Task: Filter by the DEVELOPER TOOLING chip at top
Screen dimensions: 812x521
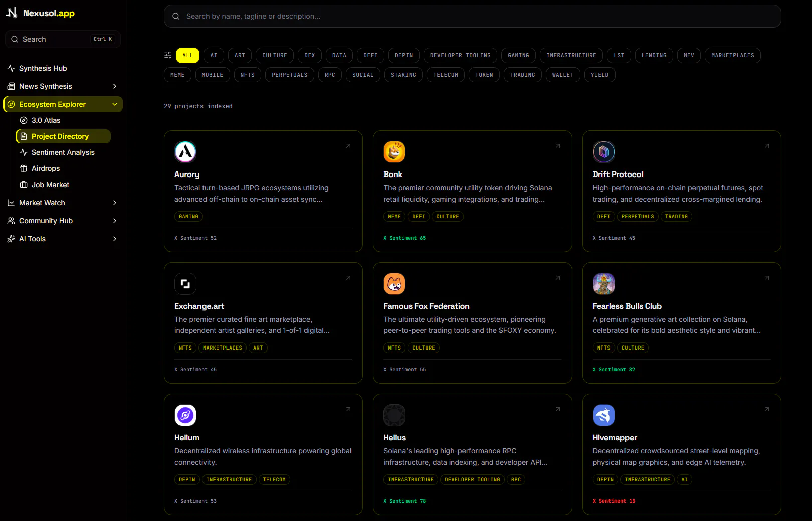Action: (460, 55)
